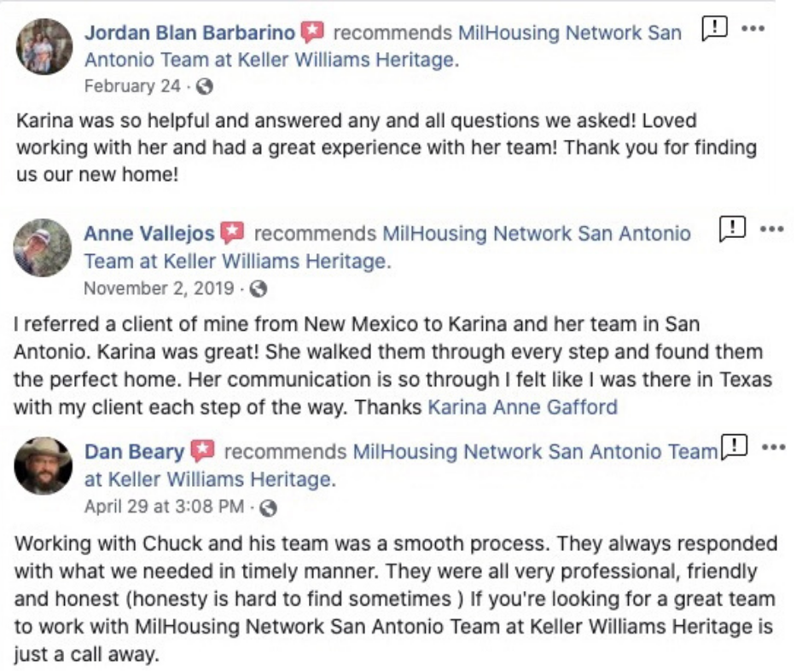Click the recommendation badge beside Dan Beary
The width and height of the screenshot is (802, 672).
[202, 451]
